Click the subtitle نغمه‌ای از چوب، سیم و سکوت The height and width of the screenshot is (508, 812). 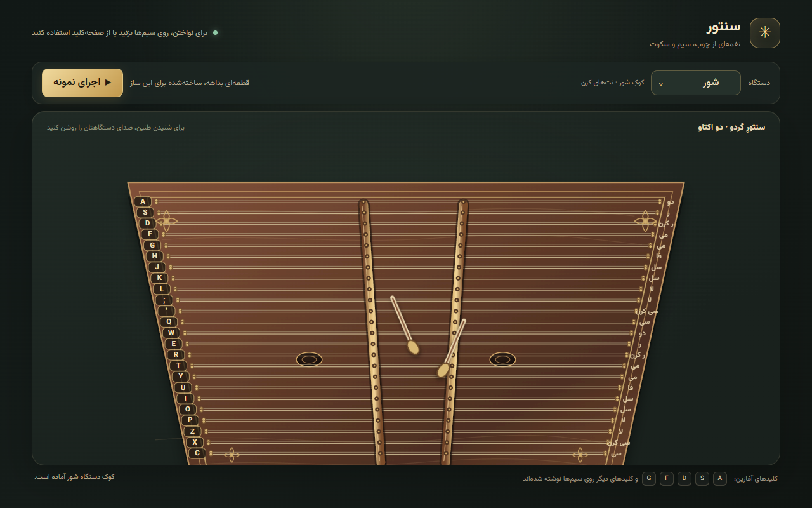point(695,44)
